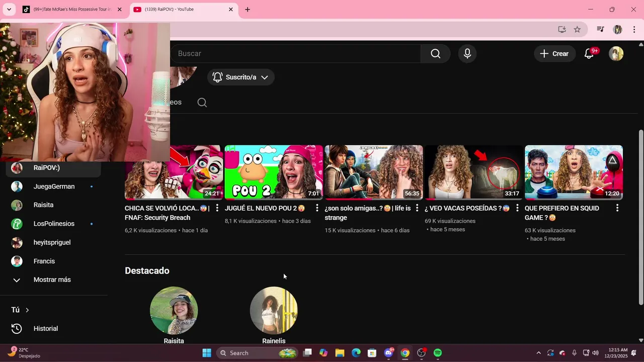Click the YouTube search magnifier button

435,53
